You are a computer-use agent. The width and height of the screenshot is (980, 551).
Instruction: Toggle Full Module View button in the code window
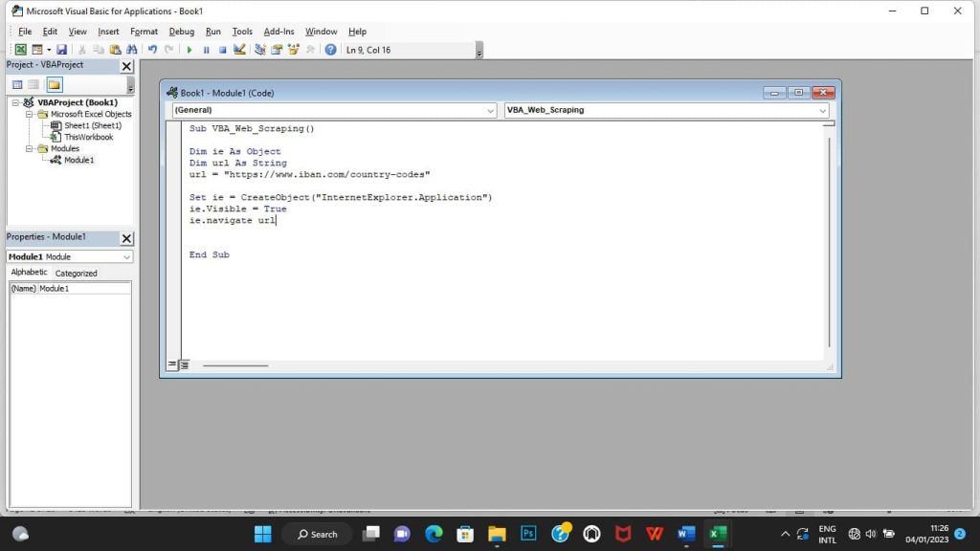click(185, 364)
